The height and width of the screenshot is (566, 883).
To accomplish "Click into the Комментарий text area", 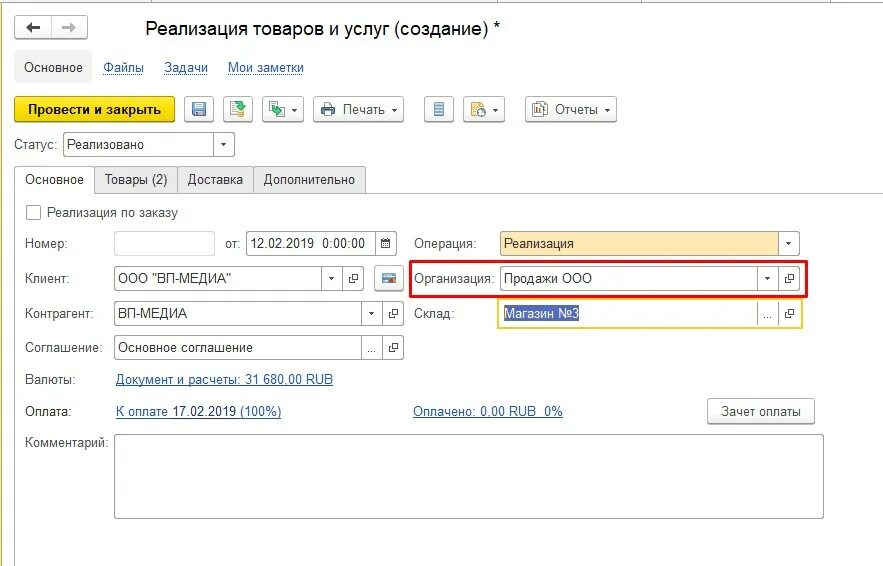I will (469, 476).
